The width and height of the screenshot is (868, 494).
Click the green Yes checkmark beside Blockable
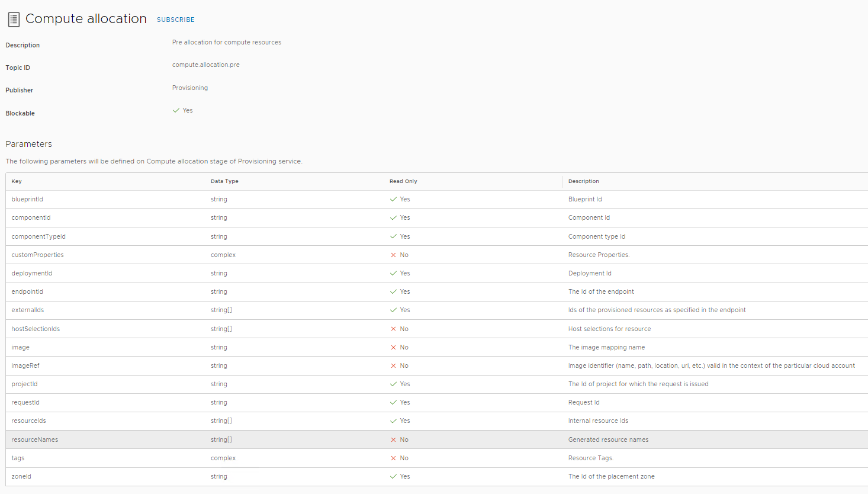176,110
